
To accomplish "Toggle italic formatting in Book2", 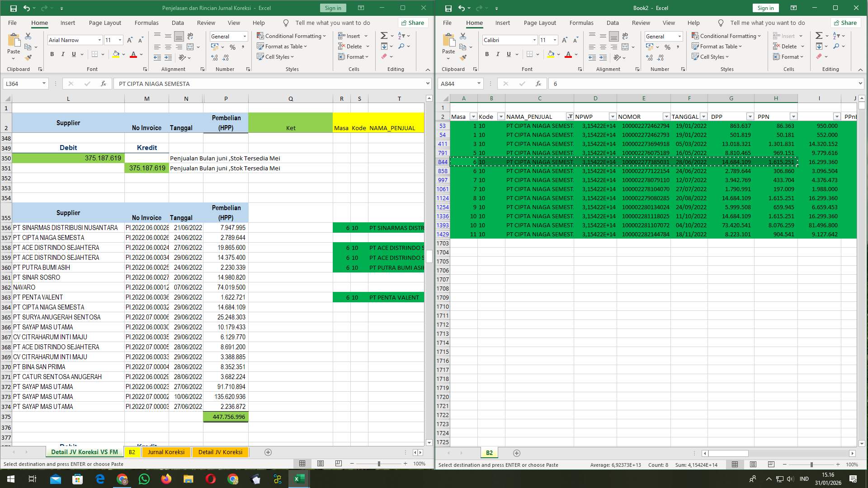I will tap(498, 54).
